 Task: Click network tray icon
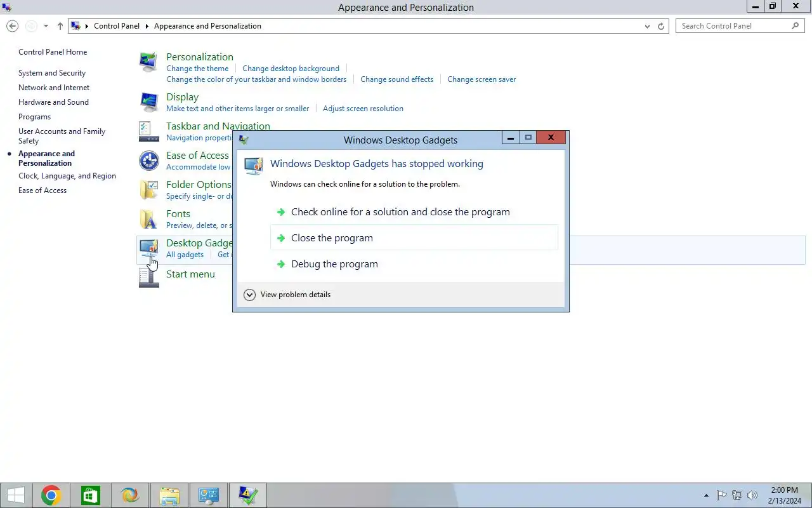coord(737,495)
